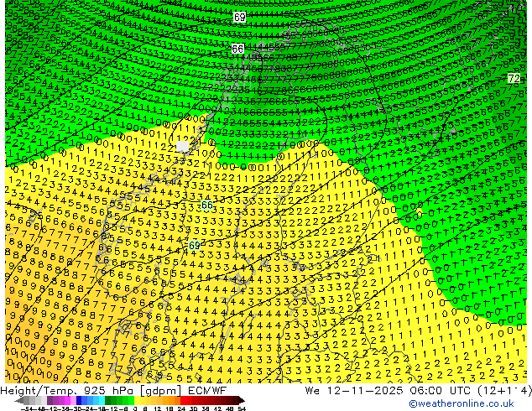The height and width of the screenshot is (411, 532).
Task: Open the weatheronline.co.uk copyright link
Action: pyautogui.click(x=462, y=403)
